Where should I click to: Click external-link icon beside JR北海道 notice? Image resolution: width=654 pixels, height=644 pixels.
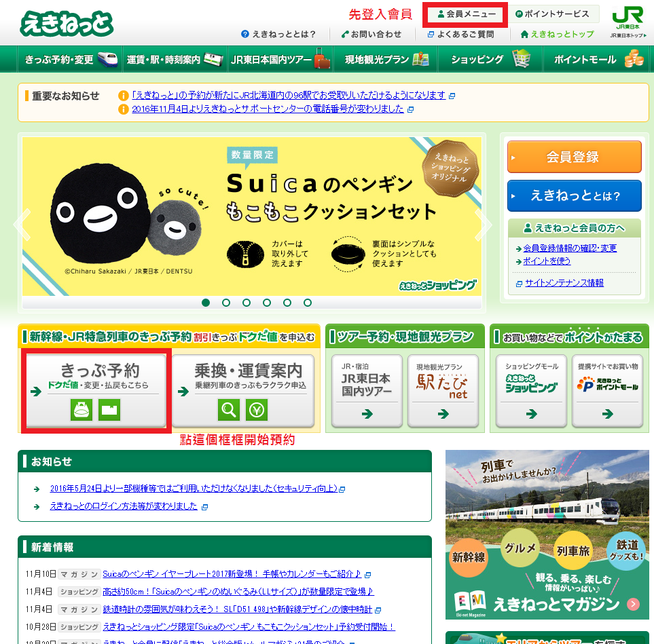(452, 96)
